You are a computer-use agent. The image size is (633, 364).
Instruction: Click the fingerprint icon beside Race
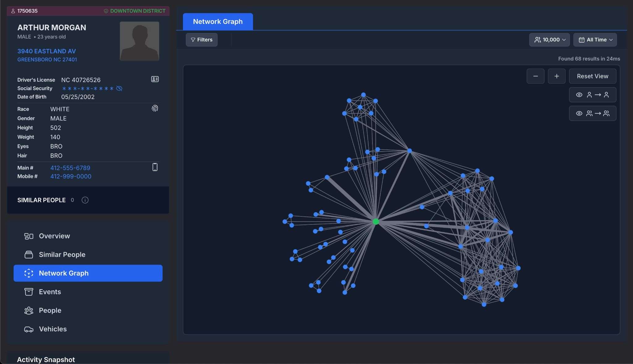click(x=155, y=108)
